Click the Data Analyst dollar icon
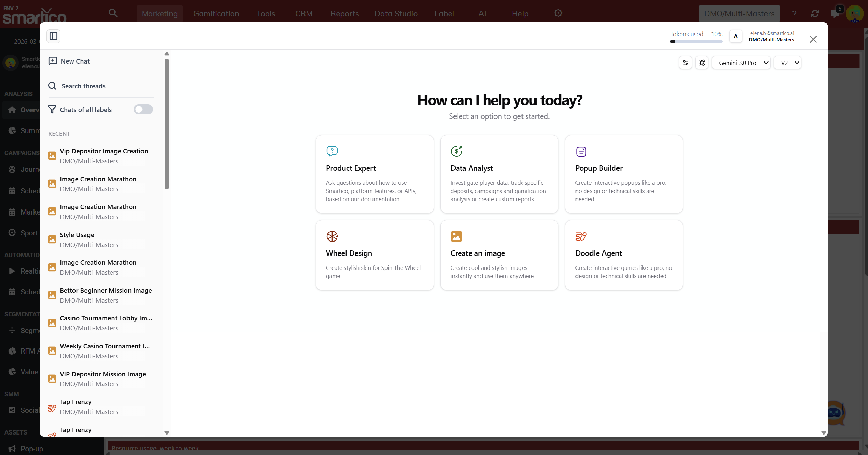The width and height of the screenshot is (868, 455). [456, 151]
